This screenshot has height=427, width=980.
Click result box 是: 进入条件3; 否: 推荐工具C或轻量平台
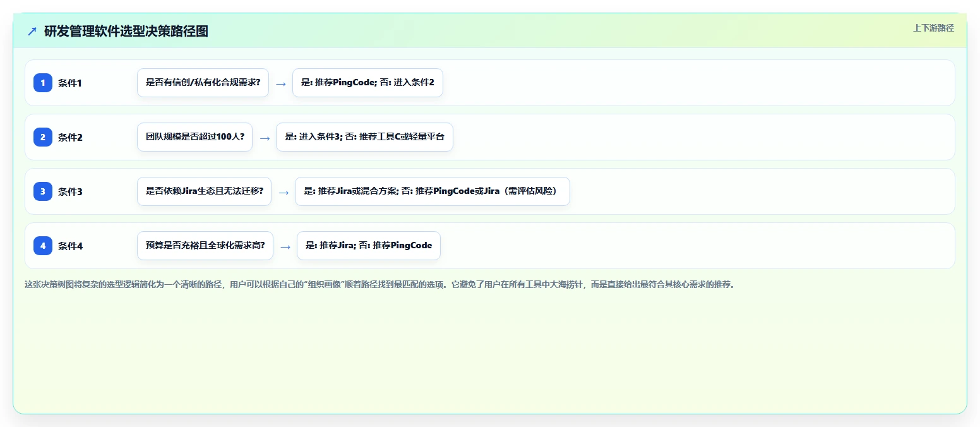364,137
